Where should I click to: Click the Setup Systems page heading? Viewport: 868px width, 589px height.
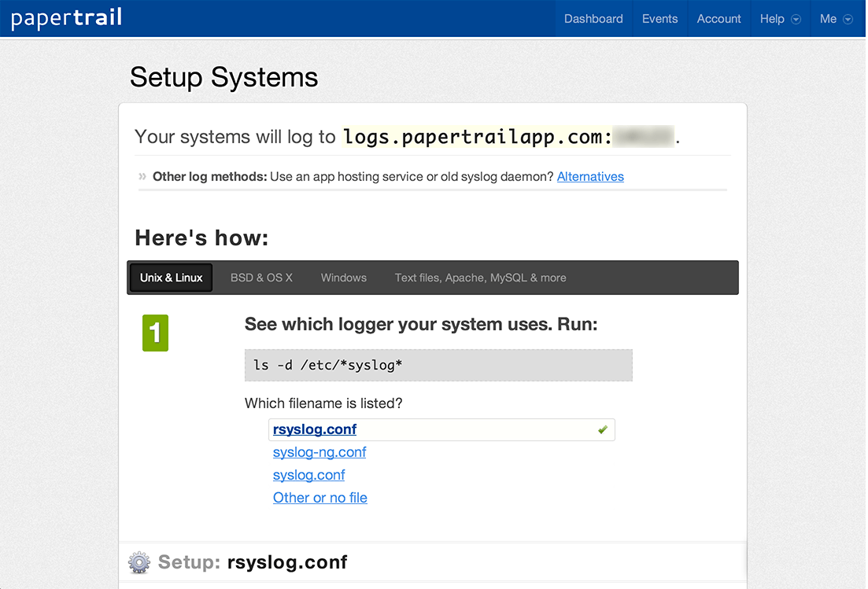pos(224,77)
